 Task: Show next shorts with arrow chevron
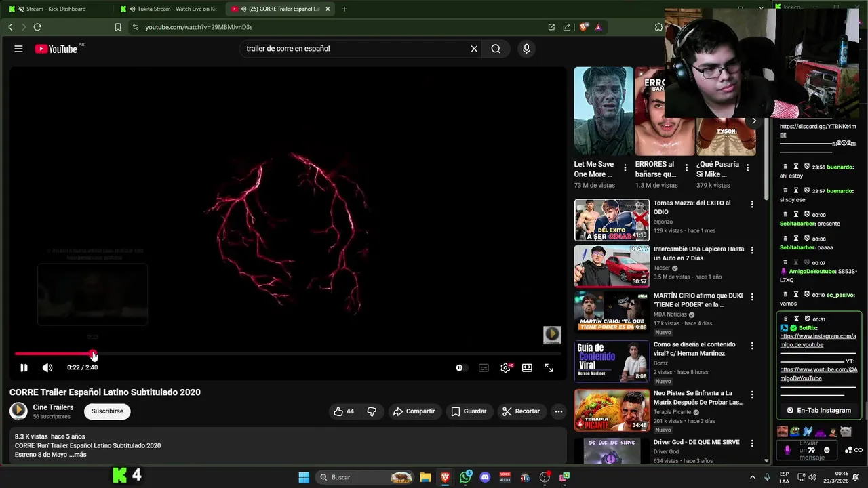(753, 121)
